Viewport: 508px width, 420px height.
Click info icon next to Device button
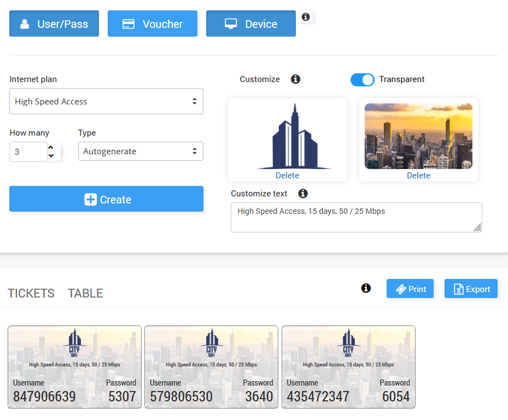305,17
